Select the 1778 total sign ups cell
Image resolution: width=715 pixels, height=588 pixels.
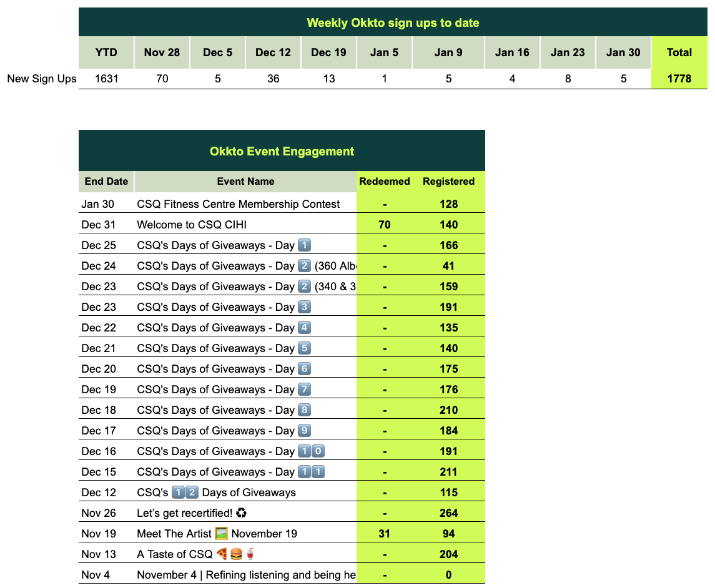click(679, 79)
